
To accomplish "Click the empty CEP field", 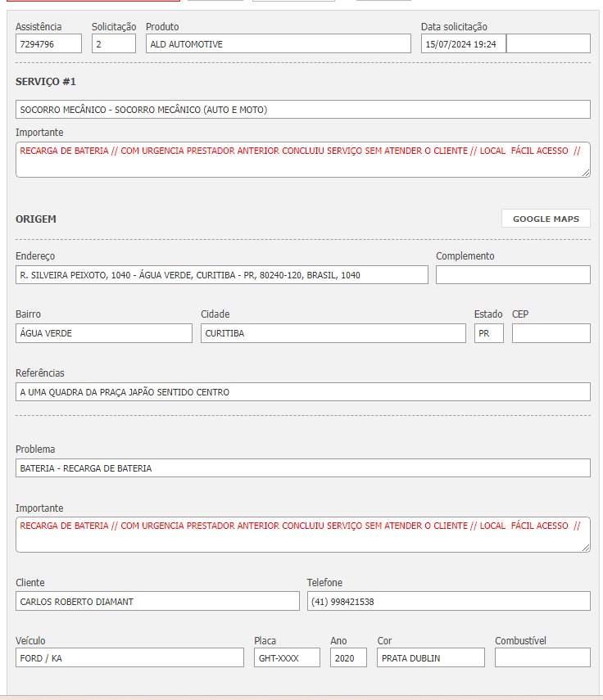I will pos(551,333).
